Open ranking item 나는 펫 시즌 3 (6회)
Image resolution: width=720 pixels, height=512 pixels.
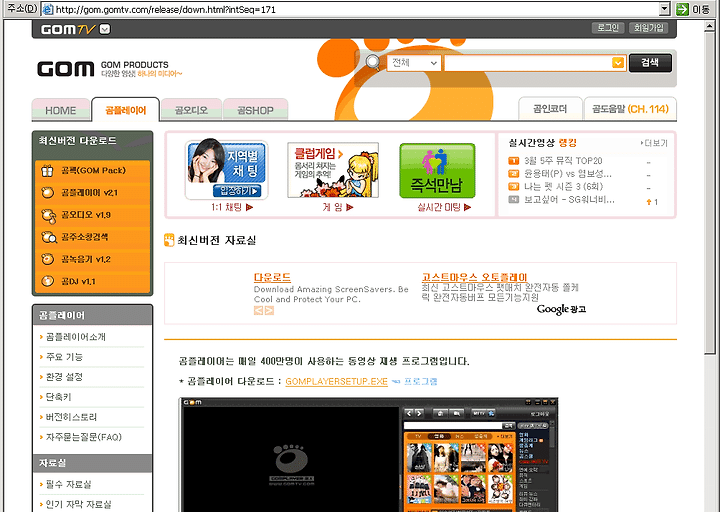pyautogui.click(x=563, y=186)
